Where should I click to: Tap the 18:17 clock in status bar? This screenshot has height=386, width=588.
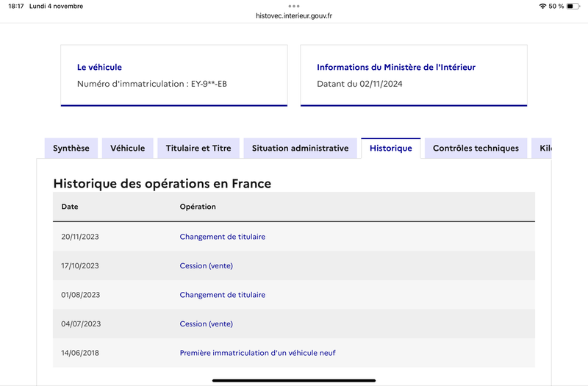[x=16, y=6]
